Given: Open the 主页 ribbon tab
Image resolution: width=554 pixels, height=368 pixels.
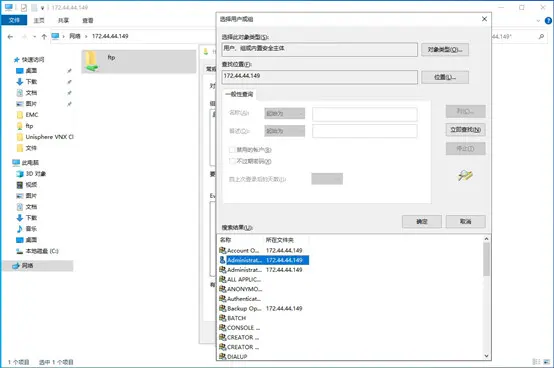Looking at the screenshot, I should [39, 20].
